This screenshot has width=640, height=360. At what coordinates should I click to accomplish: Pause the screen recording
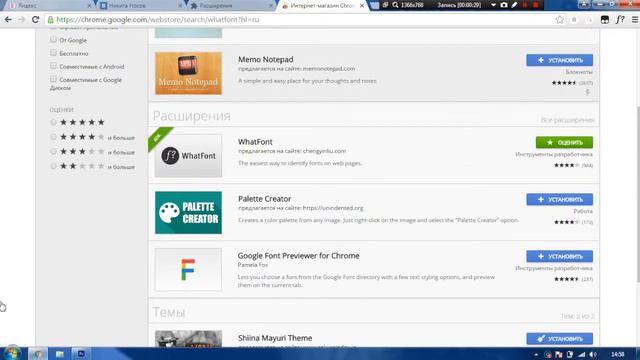point(525,5)
